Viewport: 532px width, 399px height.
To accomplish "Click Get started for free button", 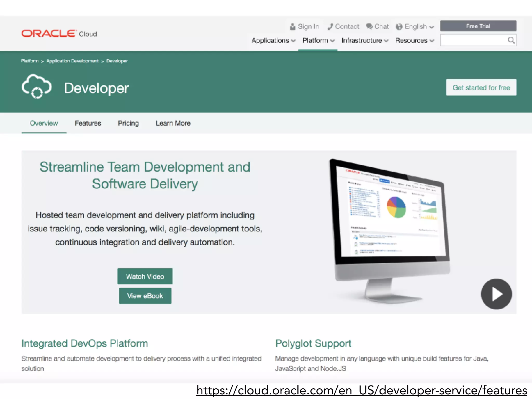I will pyautogui.click(x=481, y=88).
